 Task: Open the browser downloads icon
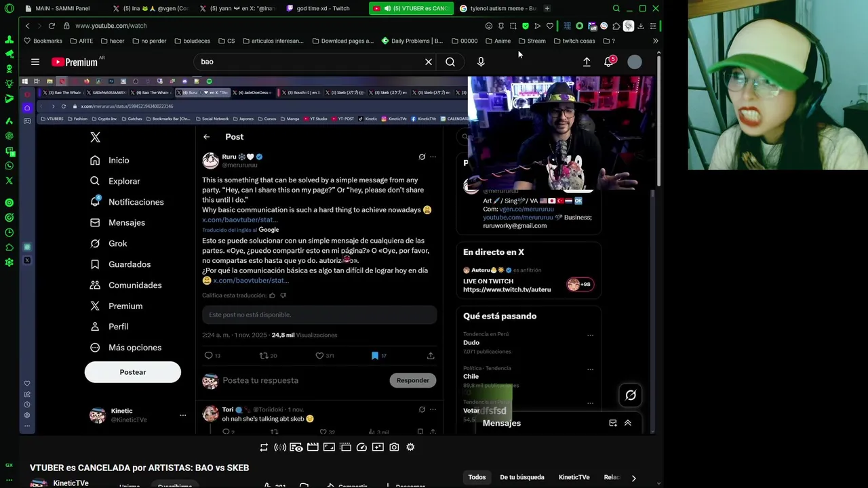point(641,26)
